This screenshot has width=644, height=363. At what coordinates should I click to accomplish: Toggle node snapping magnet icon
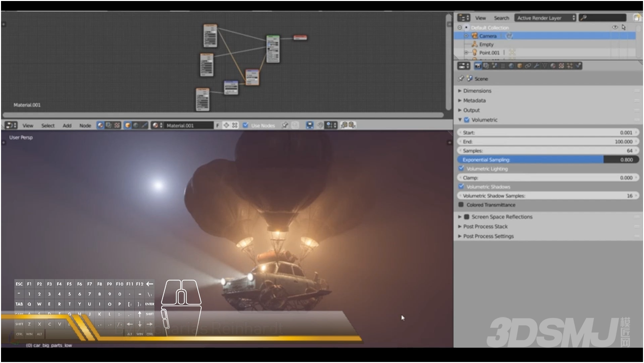(319, 125)
